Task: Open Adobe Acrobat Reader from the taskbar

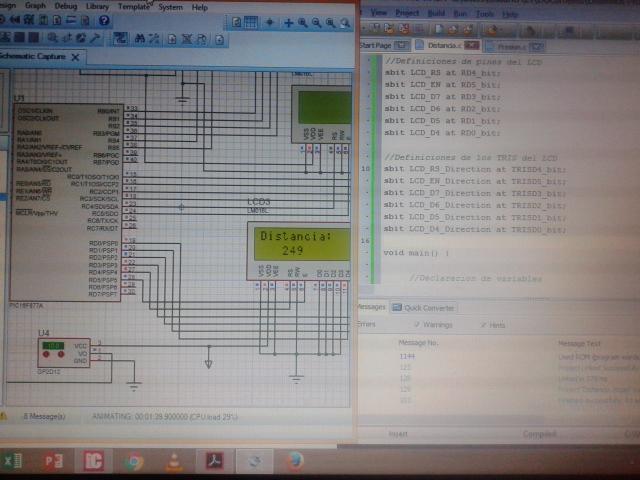Action: click(x=214, y=462)
